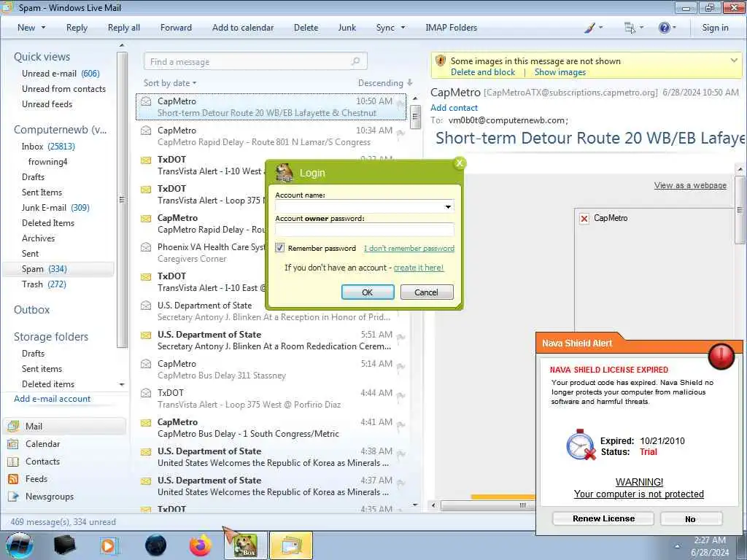Screen dimensions: 747x560
Task: Click the security shield icon in image warning bar
Action: 441,61
